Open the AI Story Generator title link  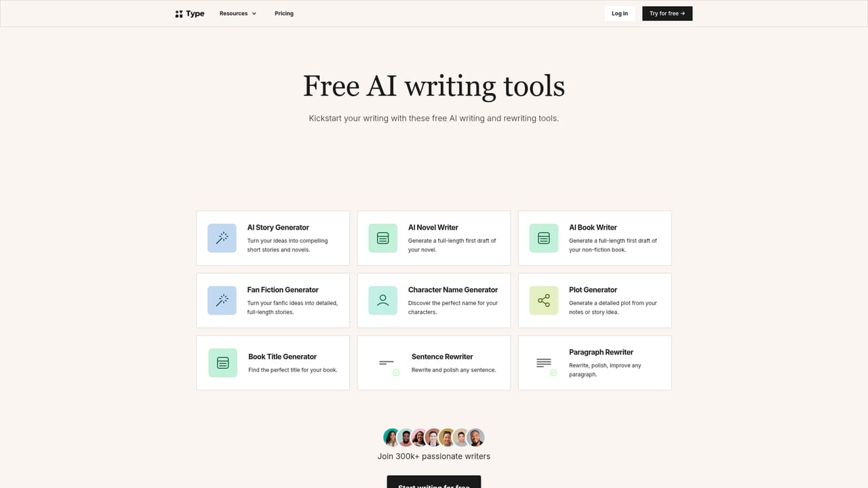pyautogui.click(x=278, y=228)
